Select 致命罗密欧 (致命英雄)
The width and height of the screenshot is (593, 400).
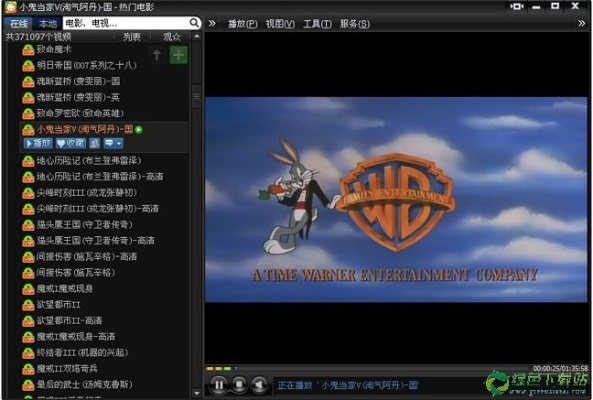click(x=80, y=113)
